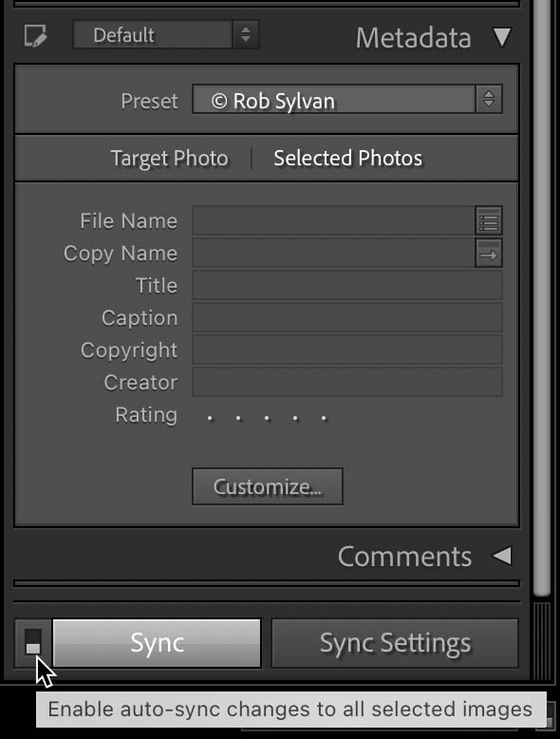
Task: Set rating to one star
Action: (x=210, y=418)
